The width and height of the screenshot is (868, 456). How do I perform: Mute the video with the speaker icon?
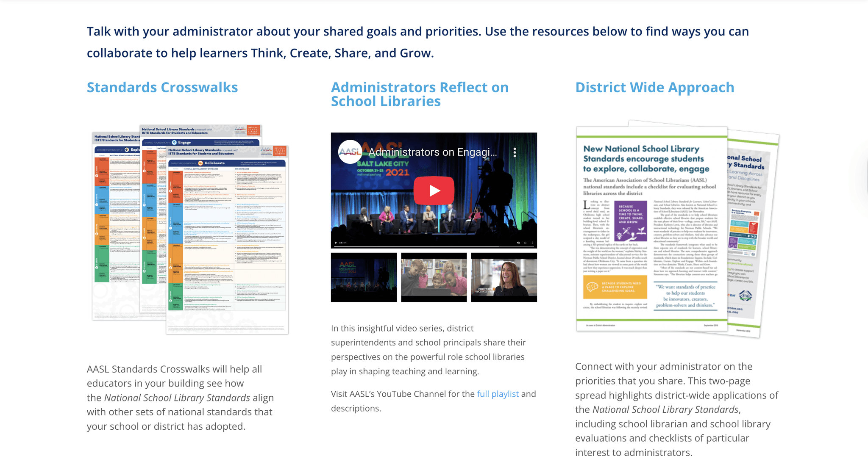(x=518, y=243)
